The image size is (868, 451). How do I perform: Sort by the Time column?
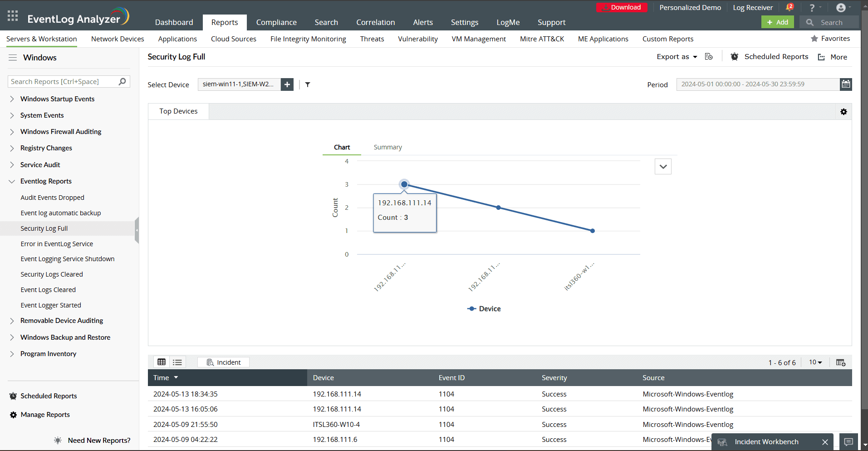tap(227, 378)
